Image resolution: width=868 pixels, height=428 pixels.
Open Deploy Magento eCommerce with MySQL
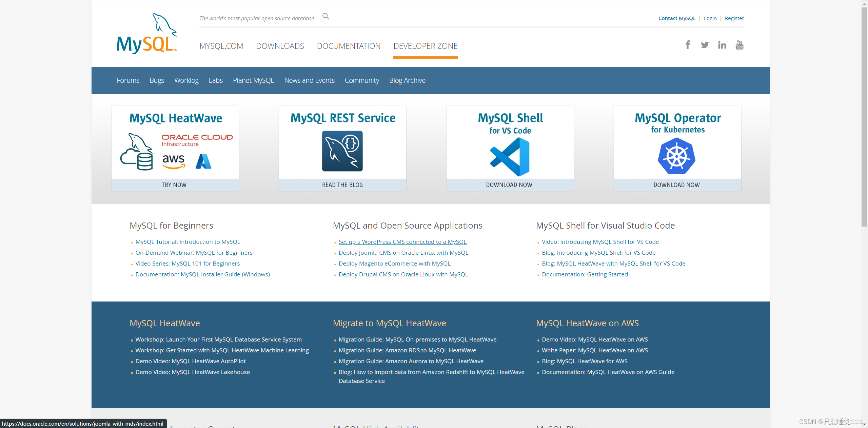[x=395, y=264]
